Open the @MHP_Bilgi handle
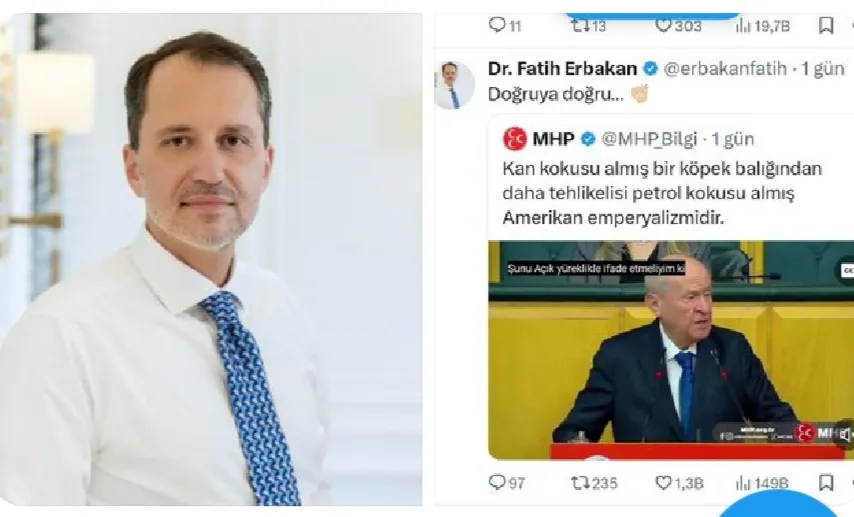This screenshot has width=854, height=517. click(649, 139)
